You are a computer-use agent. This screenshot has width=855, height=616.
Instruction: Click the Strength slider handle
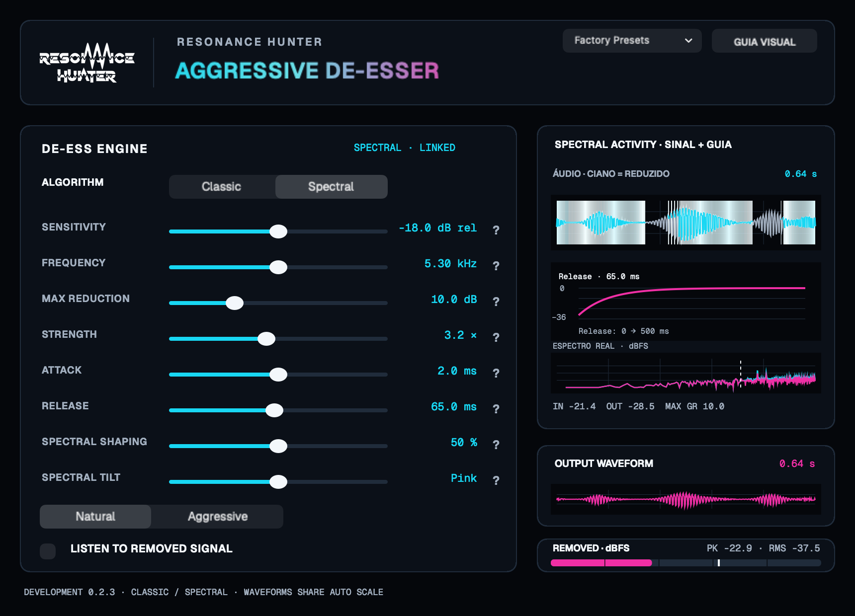266,339
